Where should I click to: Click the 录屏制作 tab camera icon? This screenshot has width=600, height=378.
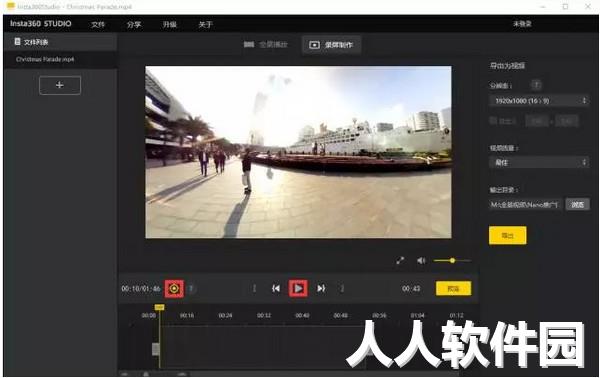point(314,45)
